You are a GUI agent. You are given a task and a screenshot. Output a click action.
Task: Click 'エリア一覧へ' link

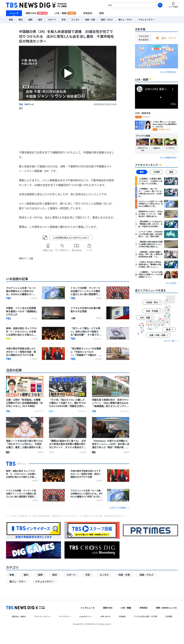171,341
